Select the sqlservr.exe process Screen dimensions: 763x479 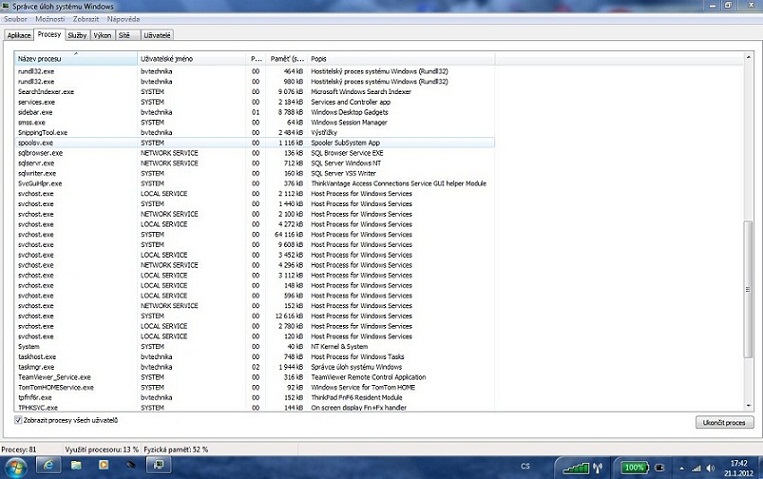[255, 163]
